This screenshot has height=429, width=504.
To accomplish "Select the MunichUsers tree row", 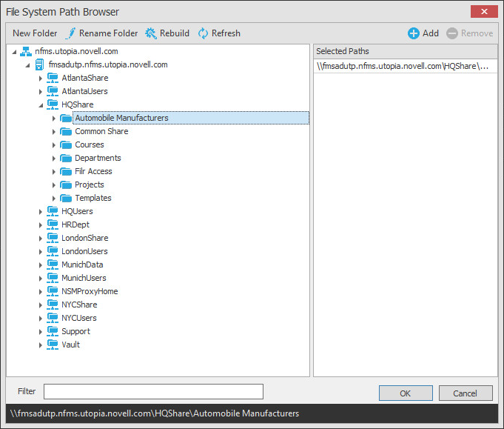I will (84, 278).
